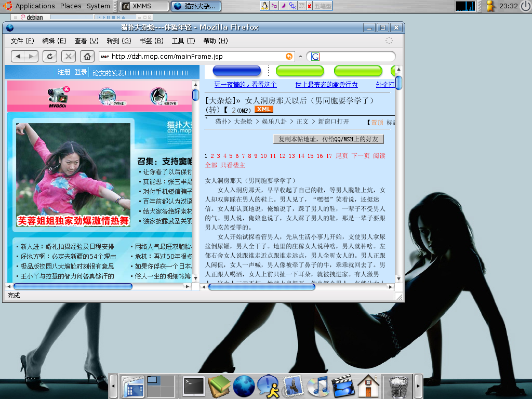Open the Places menu
The height and width of the screenshot is (399, 532).
(71, 6)
